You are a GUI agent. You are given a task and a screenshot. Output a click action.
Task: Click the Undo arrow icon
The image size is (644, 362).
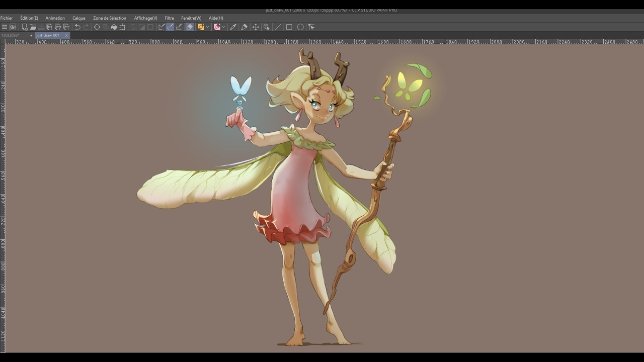77,27
